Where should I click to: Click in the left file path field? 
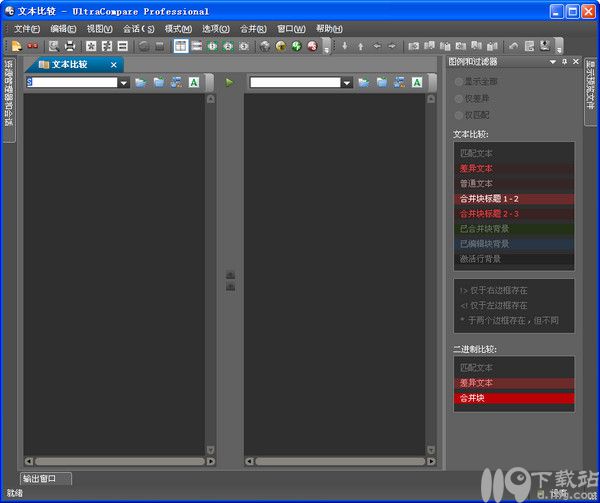[x=72, y=82]
